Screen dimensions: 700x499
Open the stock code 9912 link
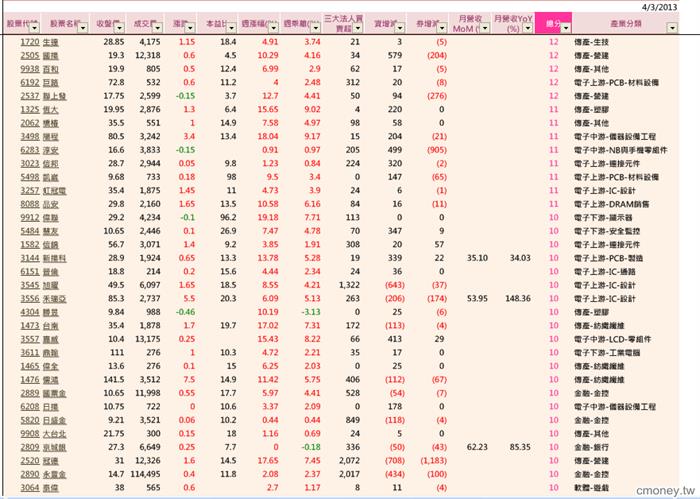click(30, 217)
